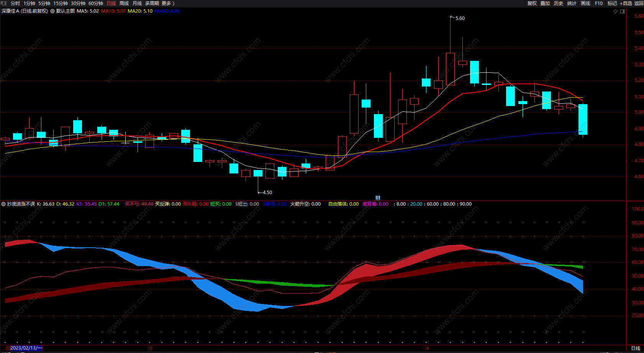Viewport: 644px width, 353px height.
Task: Expand main chart indicator dropdown arrow
Action: 52,11
